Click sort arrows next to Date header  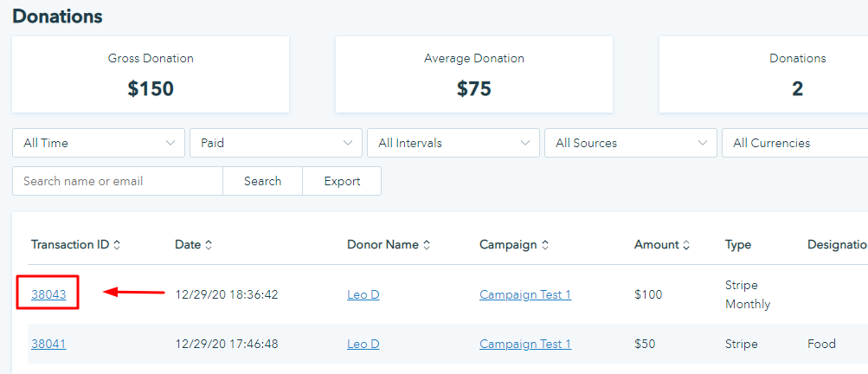(x=208, y=245)
